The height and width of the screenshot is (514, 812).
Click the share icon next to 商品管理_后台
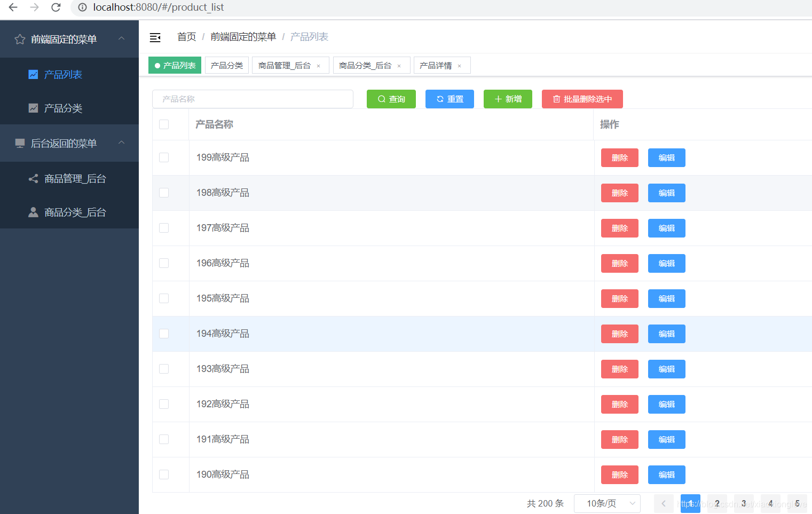pos(33,178)
